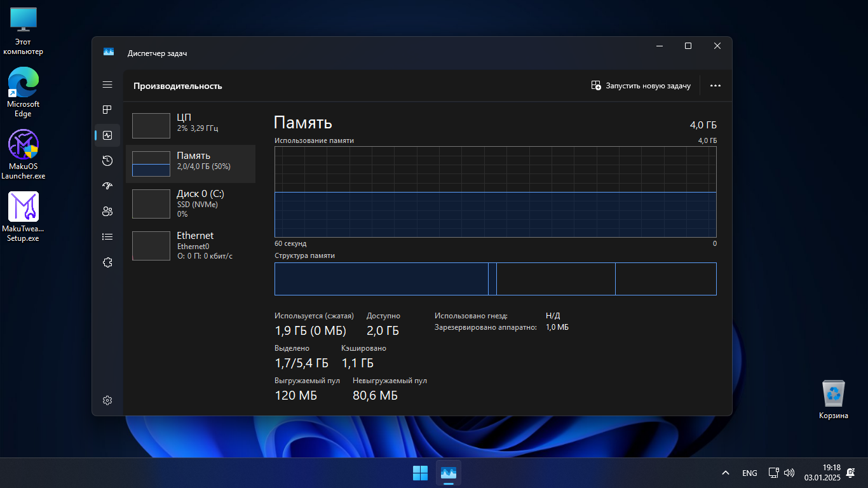Click the memory usage graph
The width and height of the screenshot is (868, 488).
(496, 192)
